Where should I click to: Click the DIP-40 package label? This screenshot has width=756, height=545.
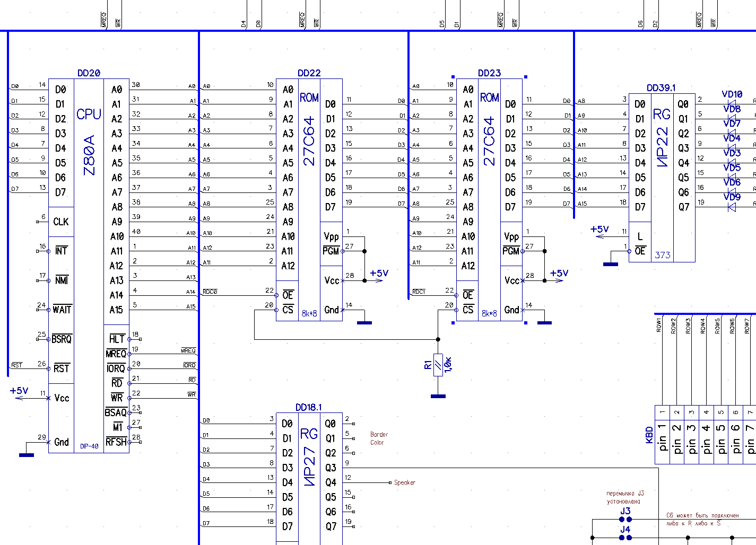click(89, 446)
